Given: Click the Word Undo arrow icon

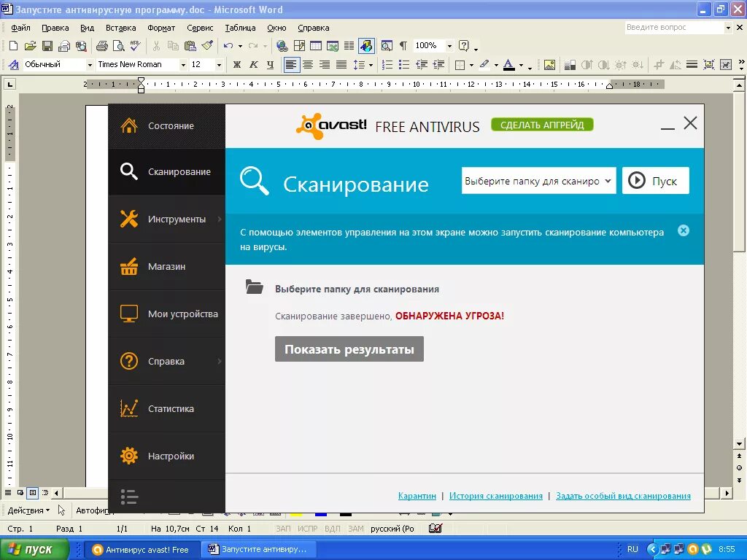Looking at the screenshot, I should point(228,46).
